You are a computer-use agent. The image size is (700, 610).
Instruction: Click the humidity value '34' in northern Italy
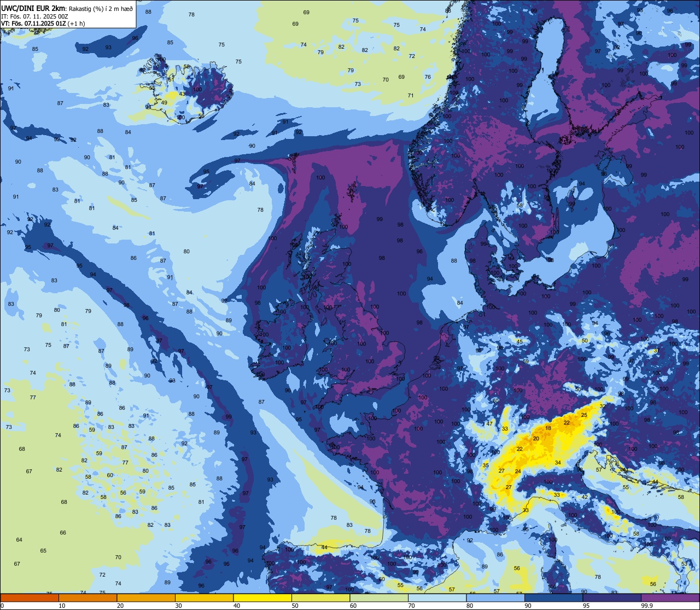pyautogui.click(x=558, y=463)
